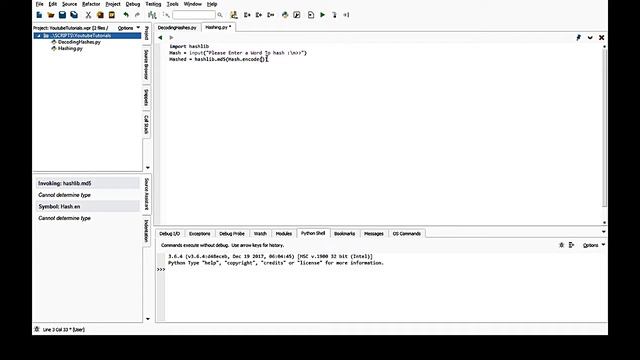
Task: Switch to the DecodingHashes.py editor tab
Action: [177, 28]
